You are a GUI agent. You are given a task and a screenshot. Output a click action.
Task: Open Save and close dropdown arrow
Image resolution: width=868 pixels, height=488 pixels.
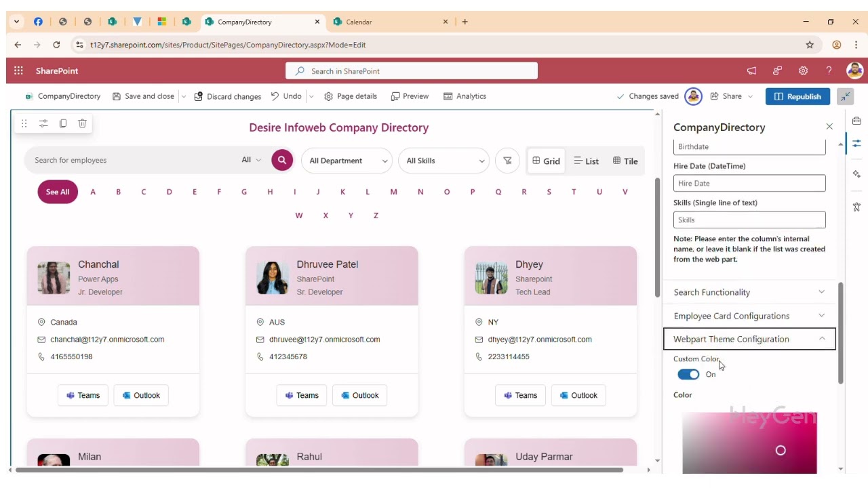[x=183, y=96]
